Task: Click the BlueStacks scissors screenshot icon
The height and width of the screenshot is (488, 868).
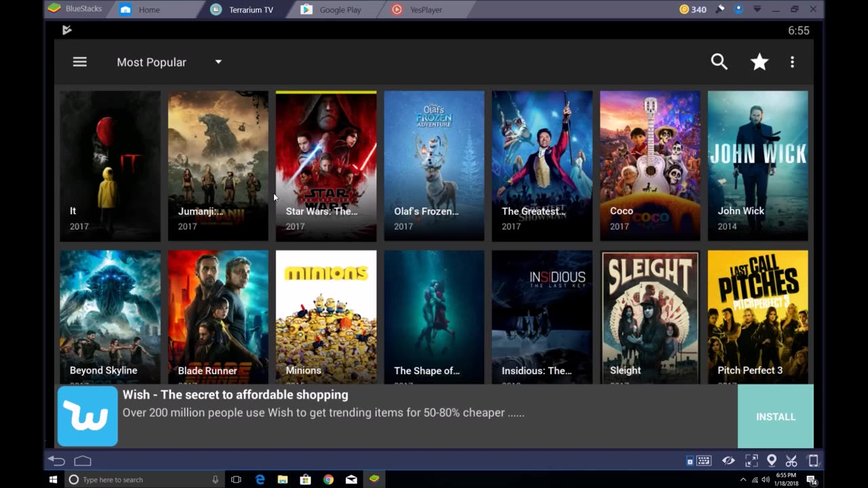Action: [791, 461]
